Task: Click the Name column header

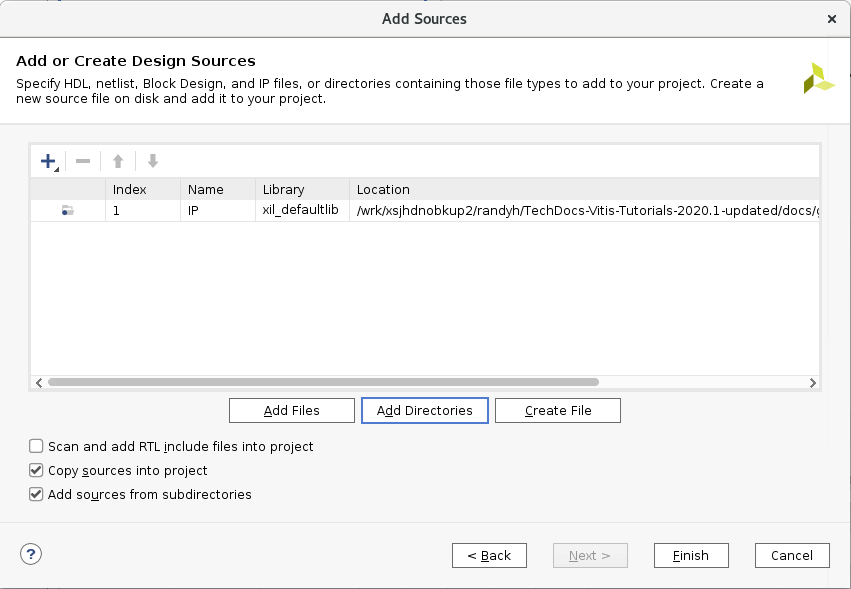Action: [x=218, y=189]
